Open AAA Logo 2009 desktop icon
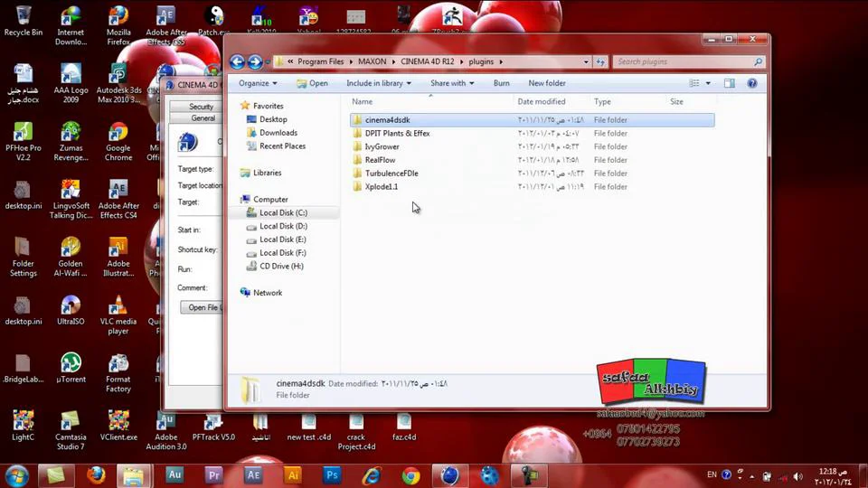Screen dimensions: 868x488 [x=71, y=83]
